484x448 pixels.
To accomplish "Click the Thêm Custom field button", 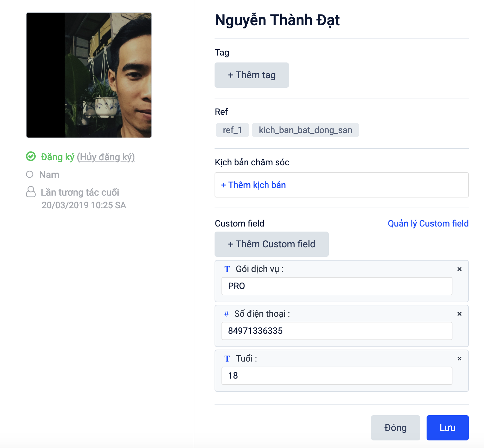I will [271, 244].
